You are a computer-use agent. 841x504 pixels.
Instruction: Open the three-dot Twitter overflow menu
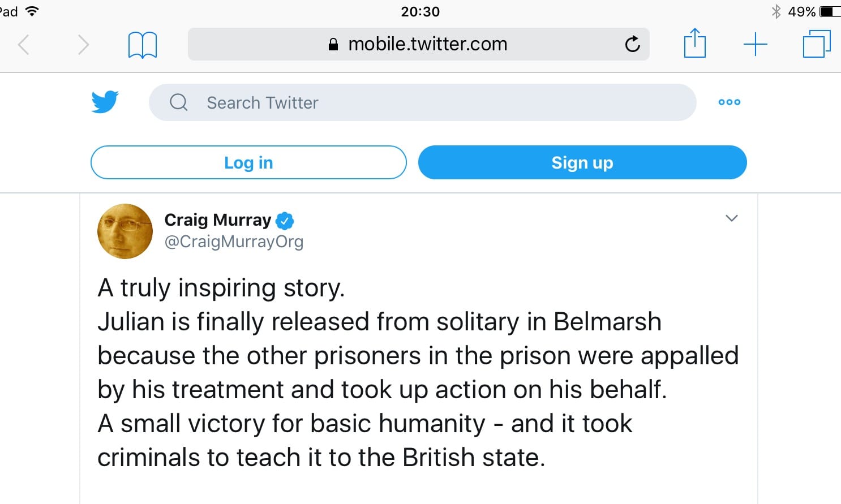click(x=729, y=102)
